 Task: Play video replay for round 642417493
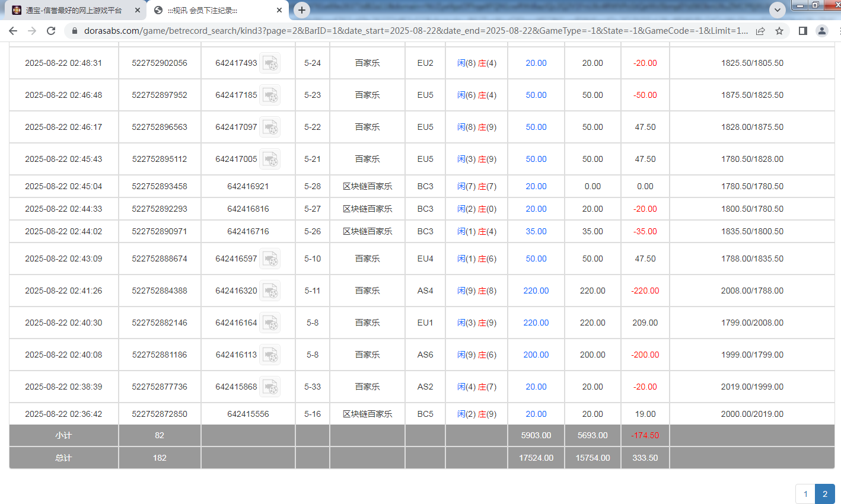click(x=270, y=63)
